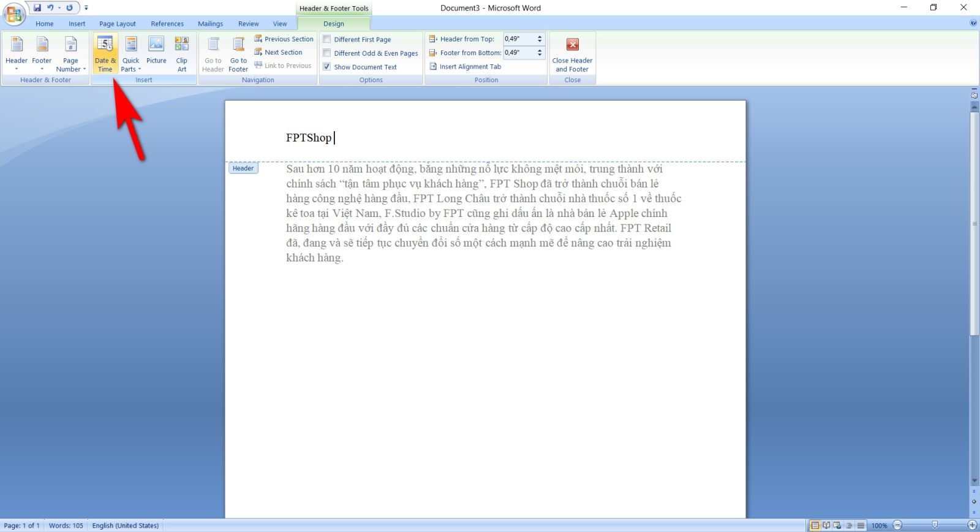Enable Different Odd & Even Pages checkbox
This screenshot has height=532, width=980.
click(327, 53)
